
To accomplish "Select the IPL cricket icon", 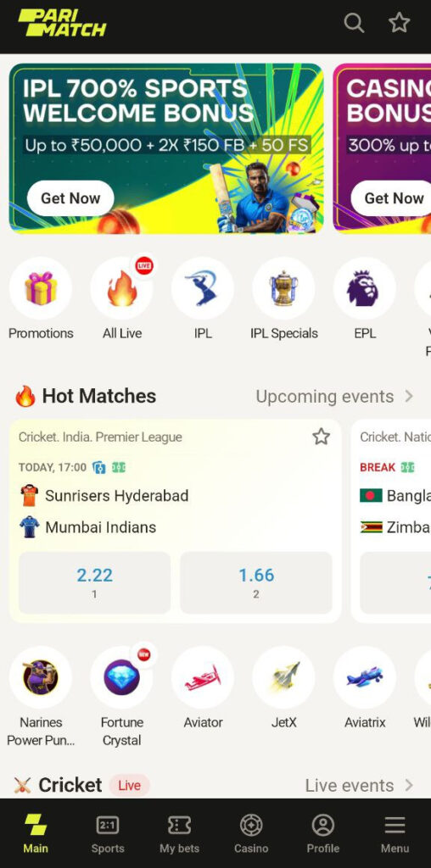I will point(203,288).
